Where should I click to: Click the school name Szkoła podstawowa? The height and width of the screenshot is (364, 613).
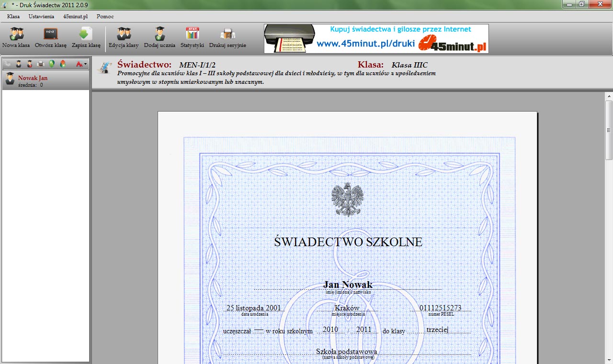(x=347, y=352)
